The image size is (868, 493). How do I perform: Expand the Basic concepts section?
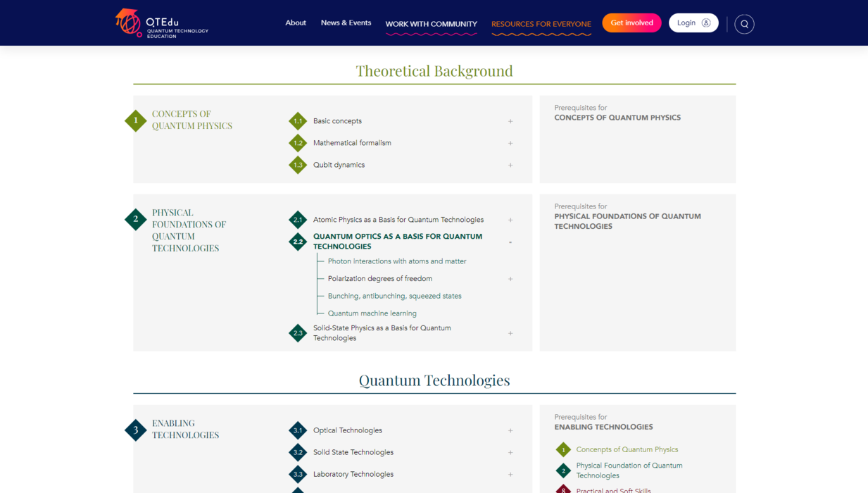click(x=510, y=121)
